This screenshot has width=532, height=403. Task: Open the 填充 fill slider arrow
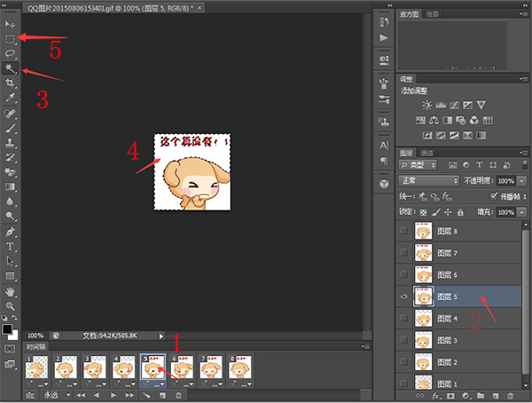[522, 212]
